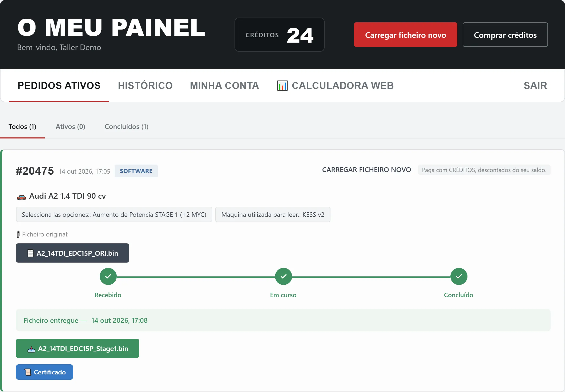Image resolution: width=565 pixels, height=392 pixels.
Task: Click SAIR to log out
Action: coord(535,85)
